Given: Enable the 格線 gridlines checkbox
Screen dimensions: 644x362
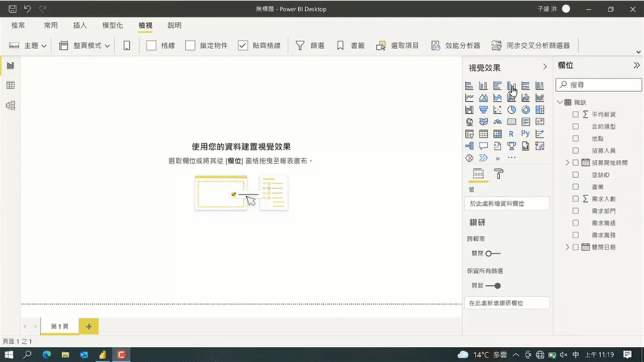Looking at the screenshot, I should pos(151,45).
